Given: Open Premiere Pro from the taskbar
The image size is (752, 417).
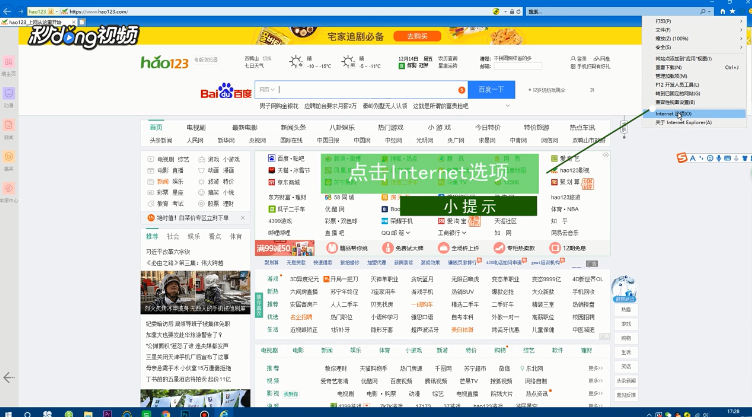Looking at the screenshot, I should [x=107, y=413].
